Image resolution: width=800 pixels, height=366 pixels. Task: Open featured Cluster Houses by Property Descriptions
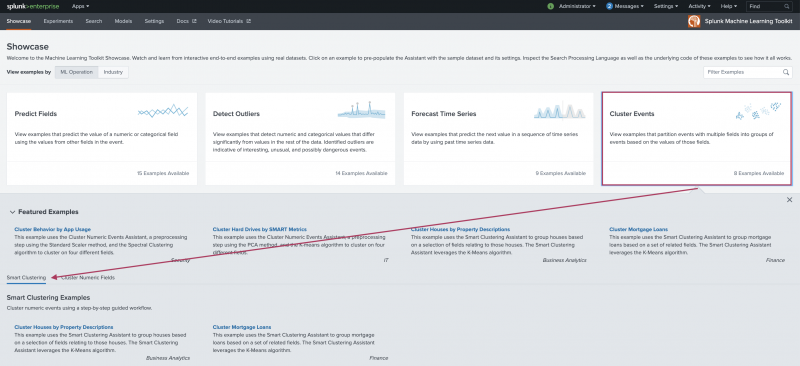[x=460, y=230]
